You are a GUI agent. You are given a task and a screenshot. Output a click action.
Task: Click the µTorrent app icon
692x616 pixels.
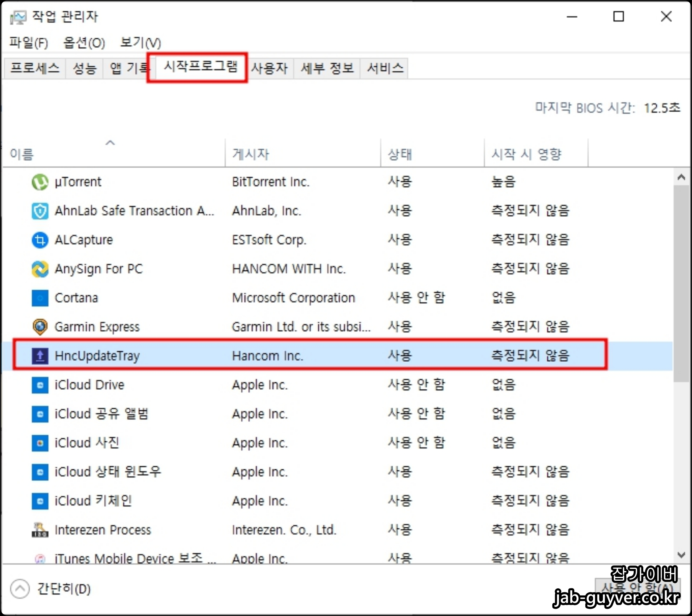(x=40, y=182)
